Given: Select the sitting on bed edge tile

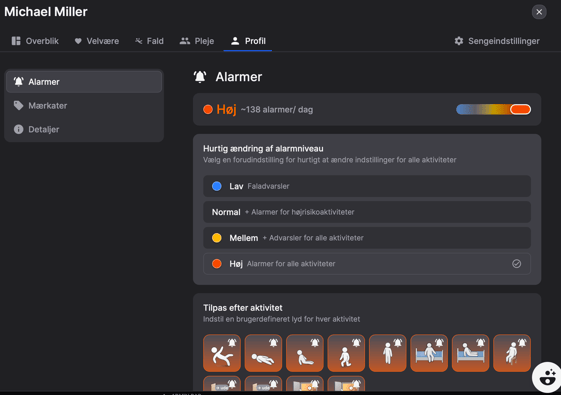Looking at the screenshot, I should click(x=429, y=353).
